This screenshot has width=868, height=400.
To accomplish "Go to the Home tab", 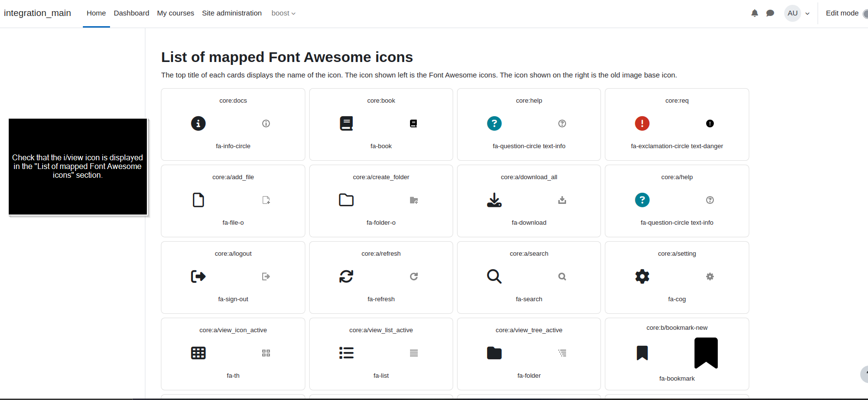I will (96, 13).
